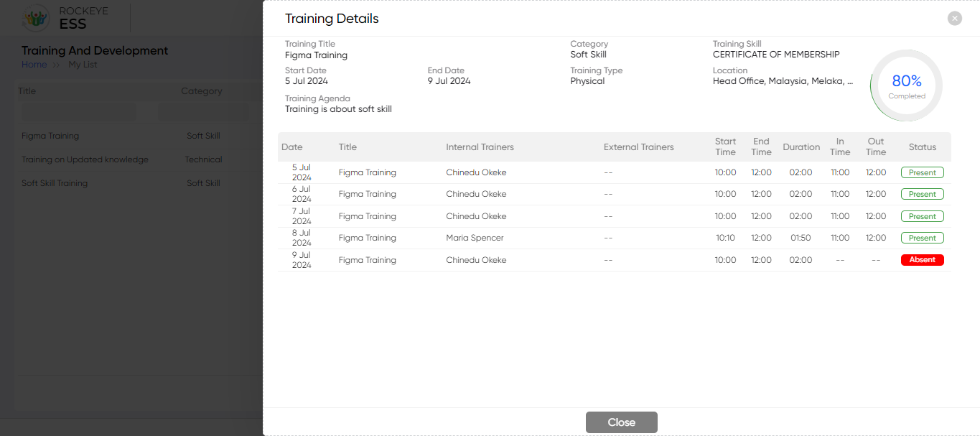
Task: Click the Status column header
Action: click(x=923, y=147)
